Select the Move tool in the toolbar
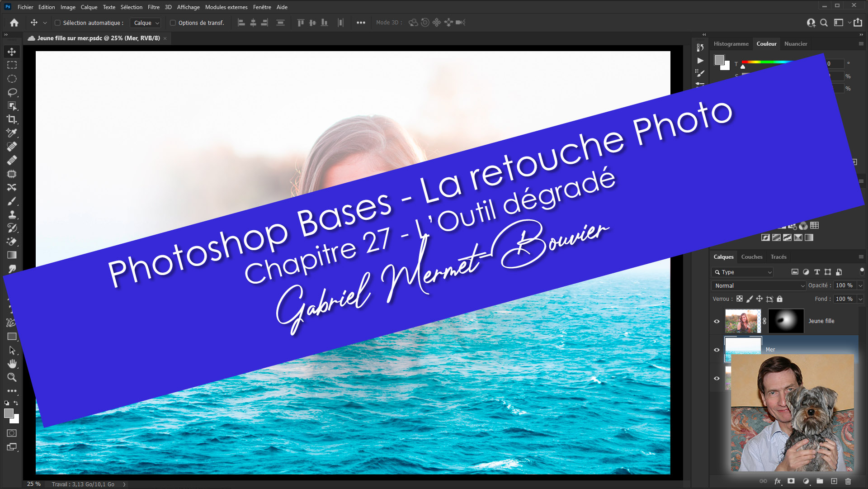The image size is (868, 489). (12, 52)
